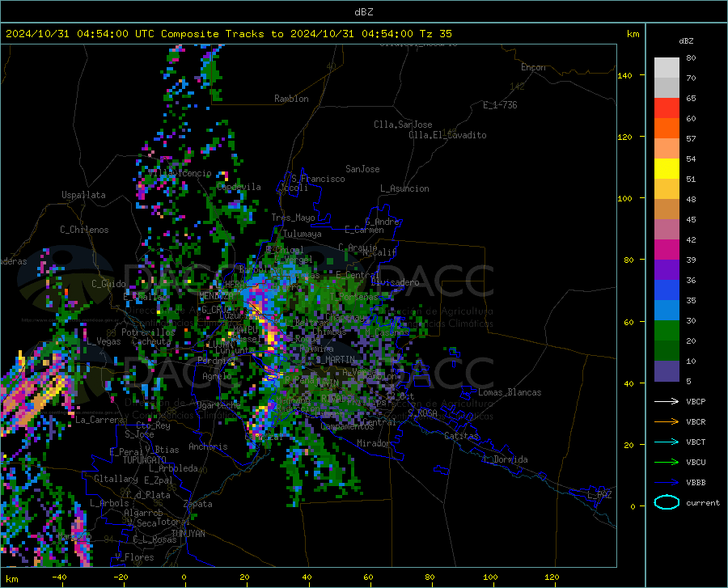
Task: Click the Encon label near top right
Action: click(x=534, y=67)
